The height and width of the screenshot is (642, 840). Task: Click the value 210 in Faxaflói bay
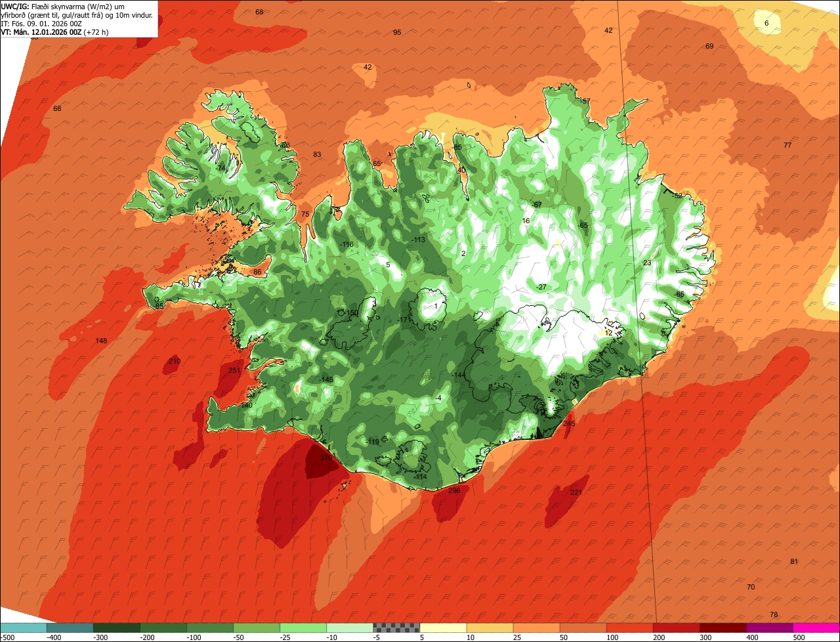coord(175,361)
